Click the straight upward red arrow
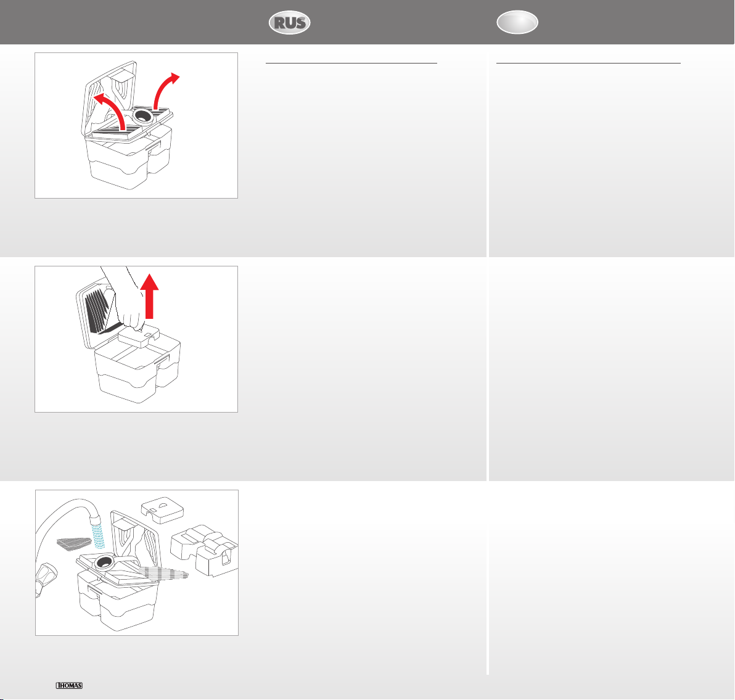 click(x=150, y=296)
